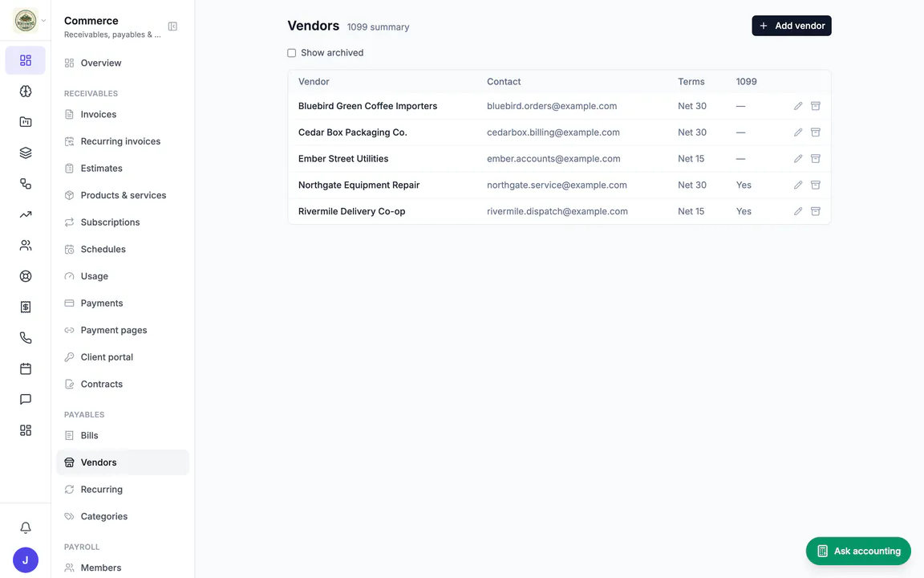This screenshot has height=578, width=924.
Task: Click Northgate Equipment Repair name
Action: 359,185
